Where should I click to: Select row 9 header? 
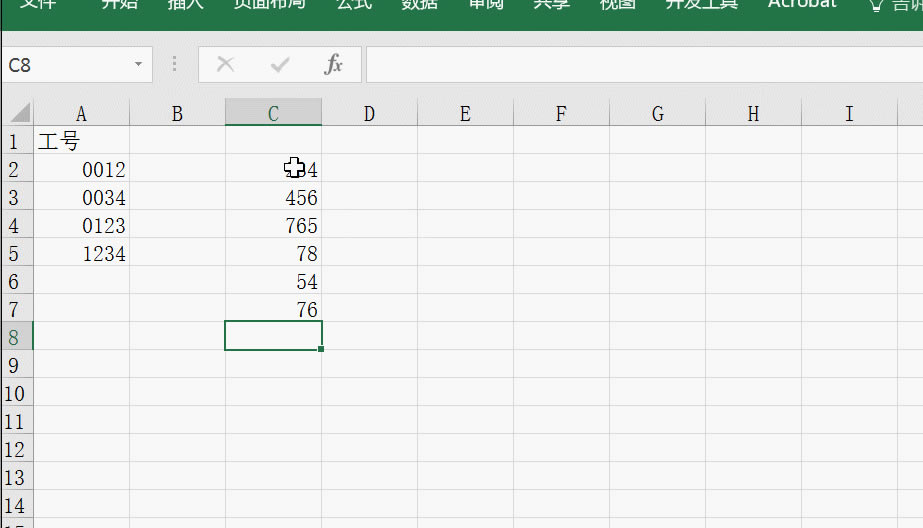tap(17, 366)
